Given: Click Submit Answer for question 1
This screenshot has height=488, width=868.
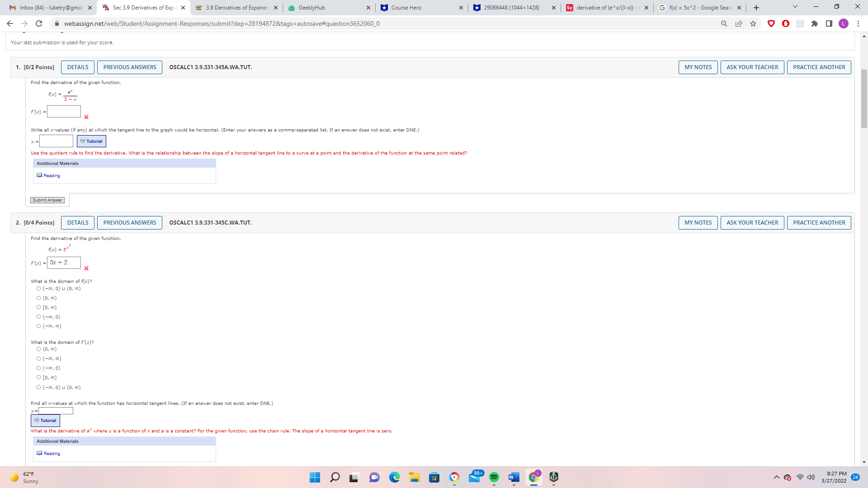Looking at the screenshot, I should [47, 200].
